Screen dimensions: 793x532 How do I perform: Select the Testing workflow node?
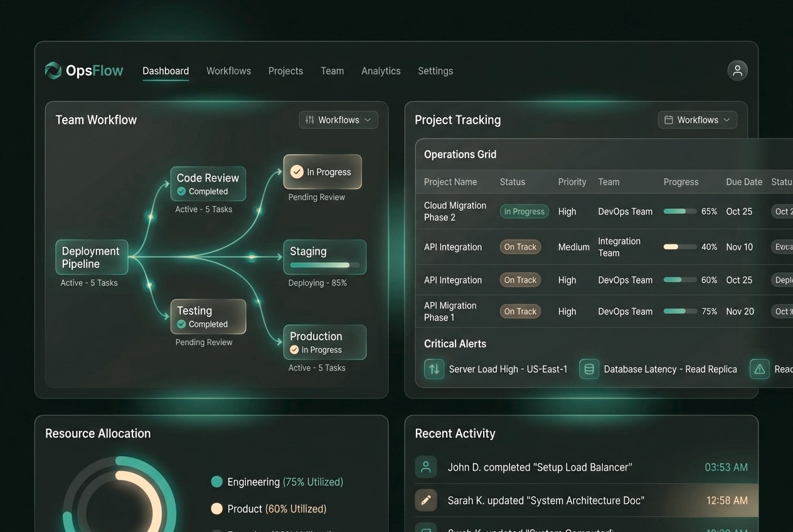[x=208, y=317]
